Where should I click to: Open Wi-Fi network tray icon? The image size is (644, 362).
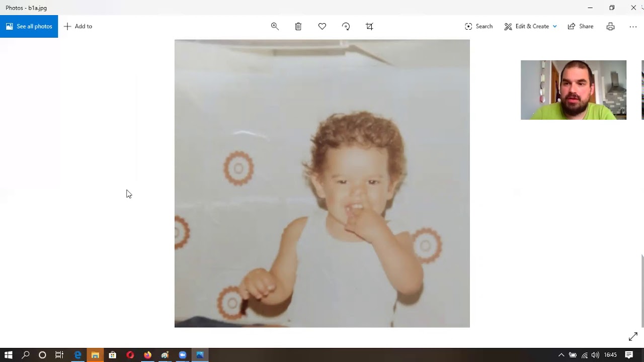click(x=584, y=355)
